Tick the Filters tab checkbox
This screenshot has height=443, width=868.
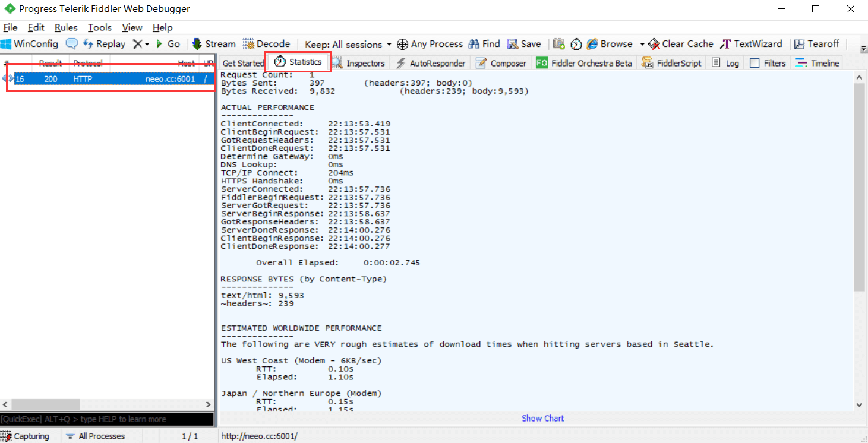pos(755,63)
